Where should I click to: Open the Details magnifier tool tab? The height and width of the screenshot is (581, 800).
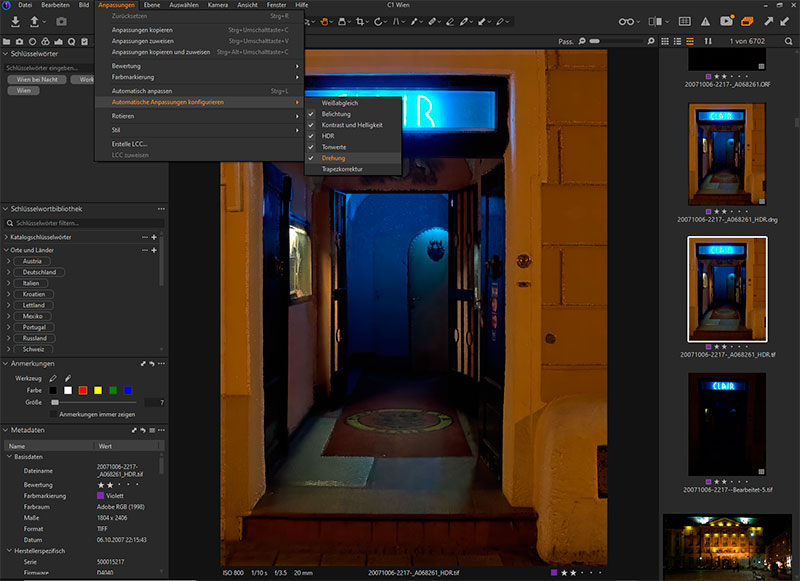71,41
